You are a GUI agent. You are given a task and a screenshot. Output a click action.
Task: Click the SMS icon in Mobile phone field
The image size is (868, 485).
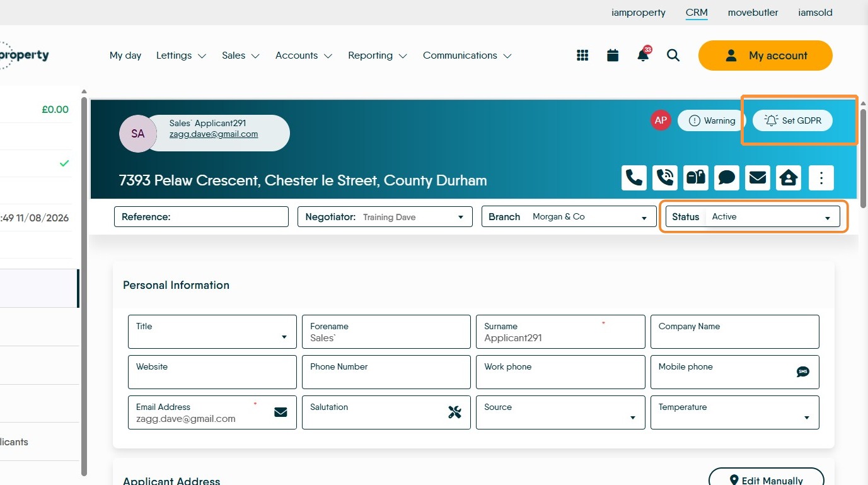pyautogui.click(x=802, y=372)
